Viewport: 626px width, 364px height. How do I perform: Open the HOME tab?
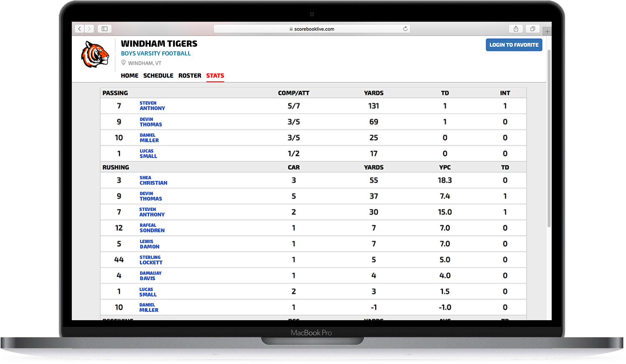[129, 75]
